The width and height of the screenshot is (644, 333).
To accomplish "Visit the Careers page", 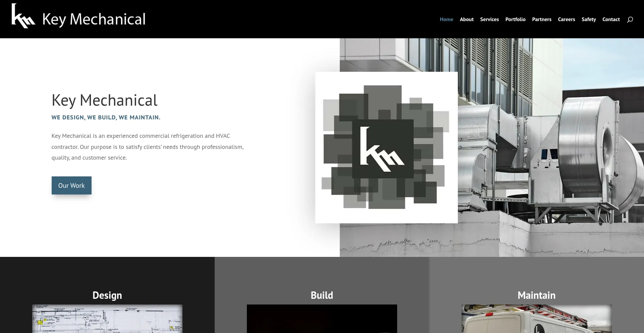I will coord(566,19).
